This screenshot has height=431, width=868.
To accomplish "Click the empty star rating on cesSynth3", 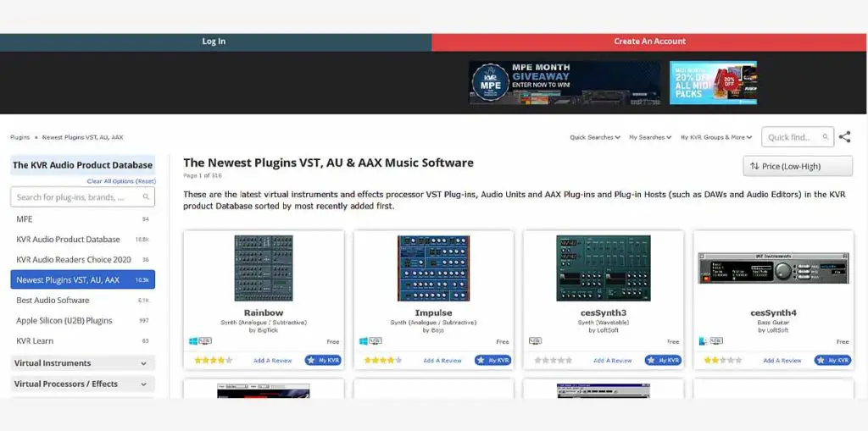I will (x=553, y=360).
